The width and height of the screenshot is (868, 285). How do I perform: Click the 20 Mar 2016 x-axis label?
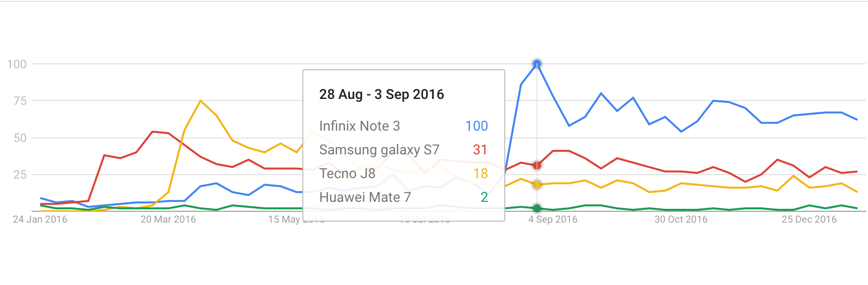(168, 219)
